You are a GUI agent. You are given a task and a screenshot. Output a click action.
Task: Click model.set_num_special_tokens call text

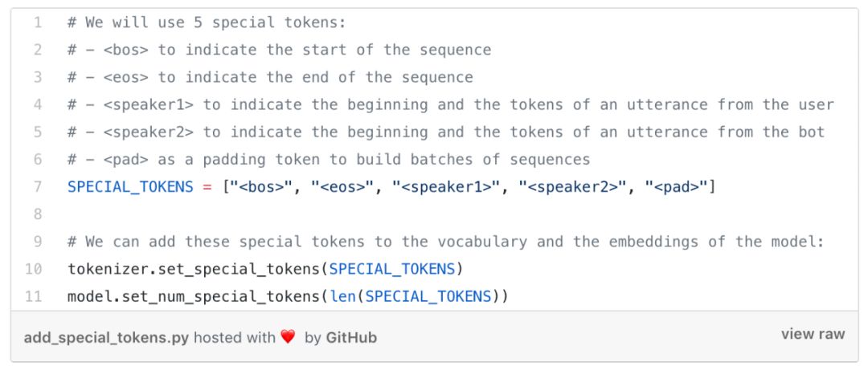click(x=193, y=296)
